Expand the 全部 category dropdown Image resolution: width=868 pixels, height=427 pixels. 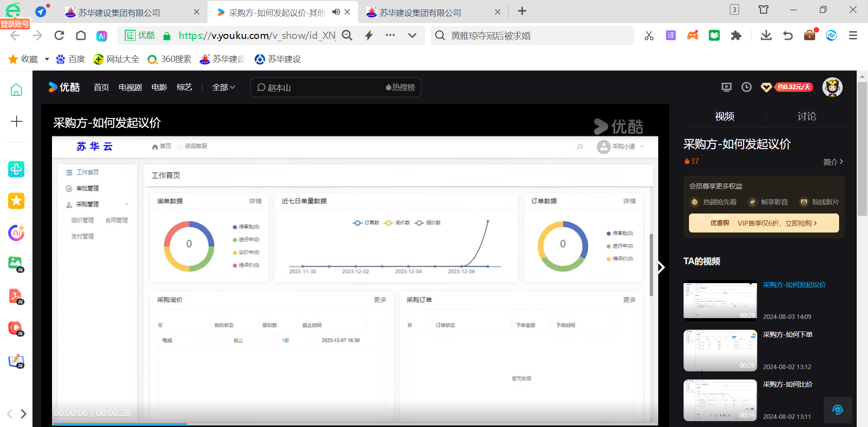tap(224, 87)
